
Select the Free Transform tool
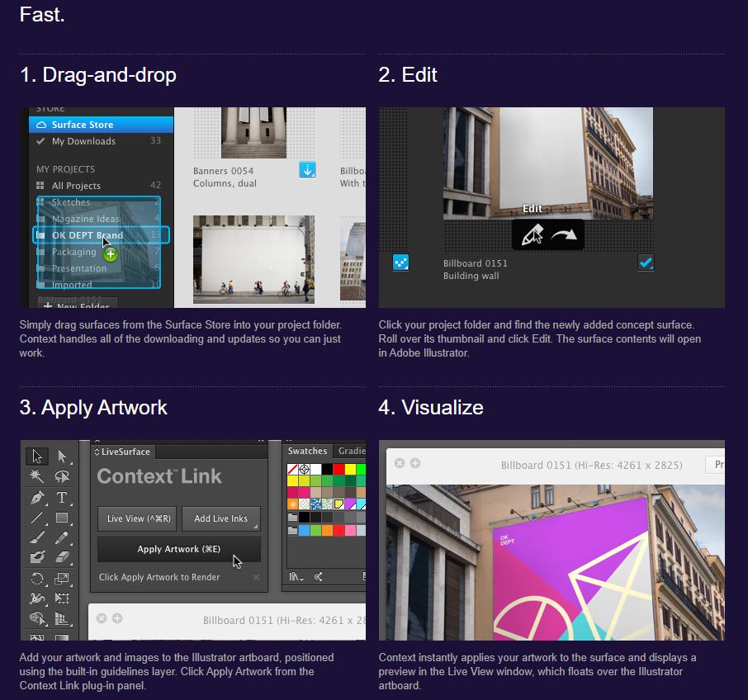[x=62, y=598]
